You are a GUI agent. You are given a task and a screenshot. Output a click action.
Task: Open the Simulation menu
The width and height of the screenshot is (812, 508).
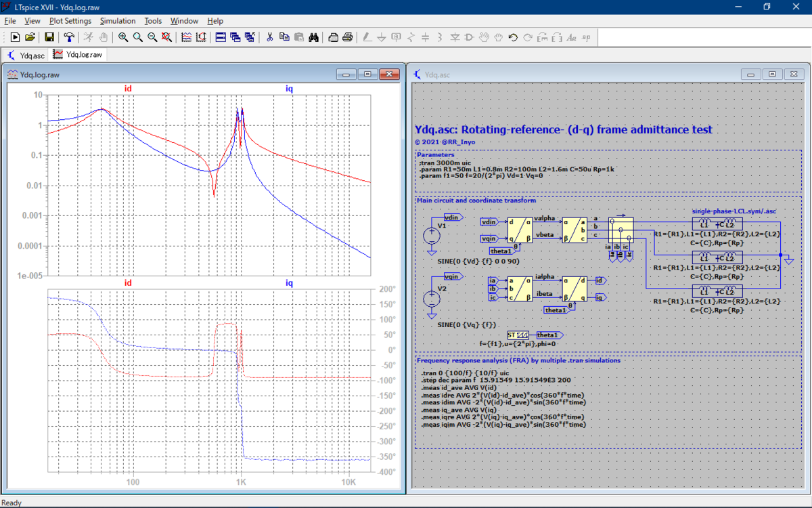tap(118, 21)
